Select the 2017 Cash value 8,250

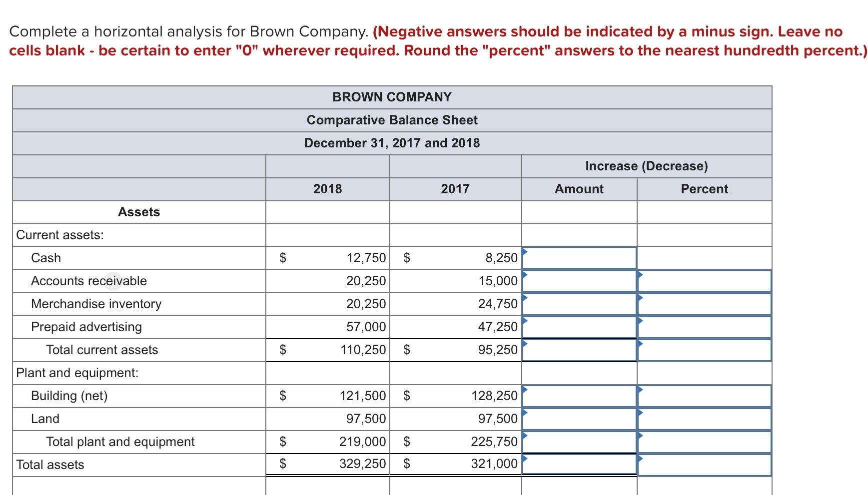tap(502, 258)
